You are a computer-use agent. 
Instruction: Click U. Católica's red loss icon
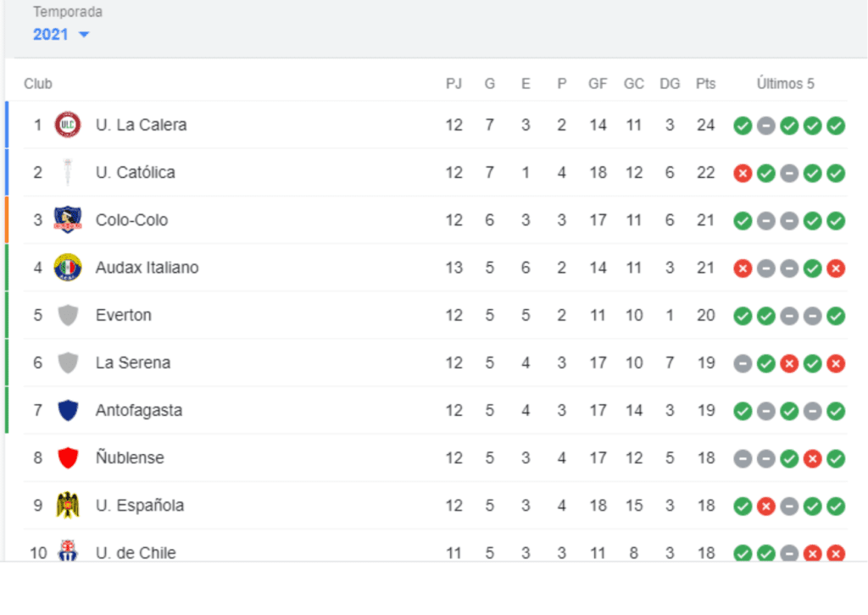(x=743, y=173)
